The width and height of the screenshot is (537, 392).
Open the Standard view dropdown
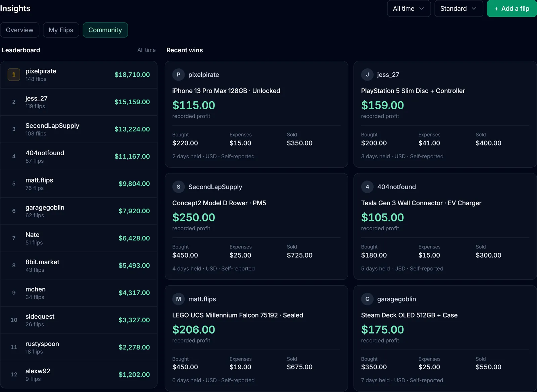(x=459, y=9)
